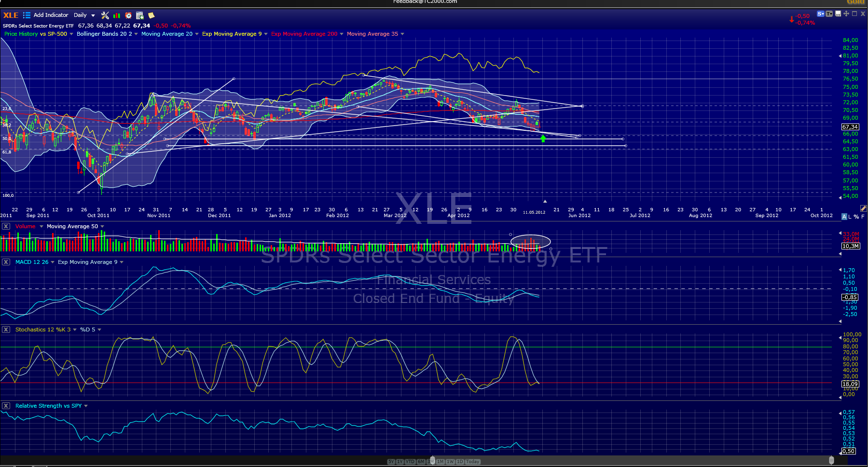
Task: Click the right end handle of the time scrollbar
Action: pos(831,460)
